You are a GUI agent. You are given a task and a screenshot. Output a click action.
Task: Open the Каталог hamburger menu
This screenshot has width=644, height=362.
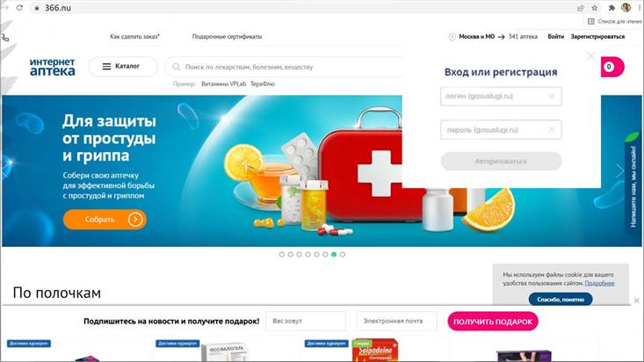pyautogui.click(x=123, y=67)
